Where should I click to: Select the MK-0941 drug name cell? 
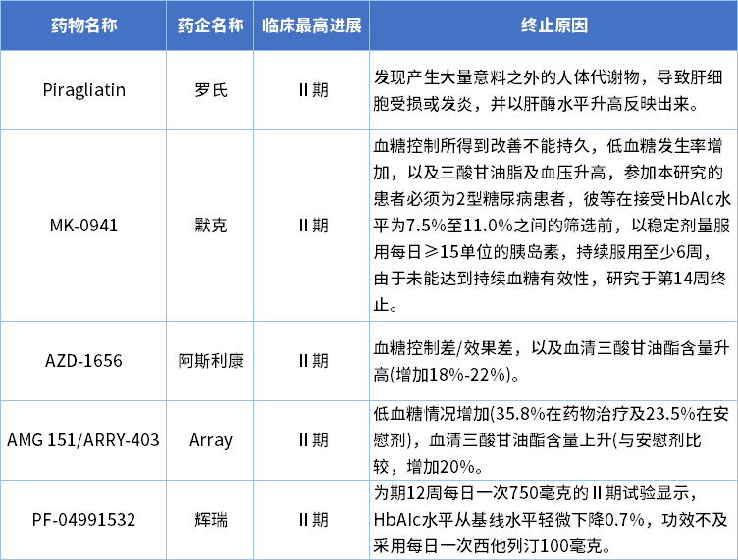tap(83, 226)
